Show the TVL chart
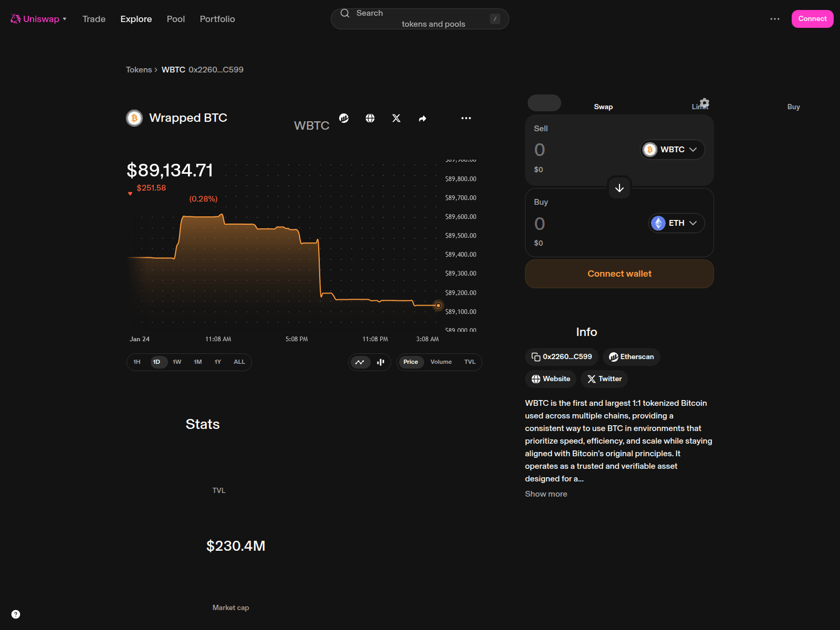Screen dimensions: 840x630 [x=470, y=362]
